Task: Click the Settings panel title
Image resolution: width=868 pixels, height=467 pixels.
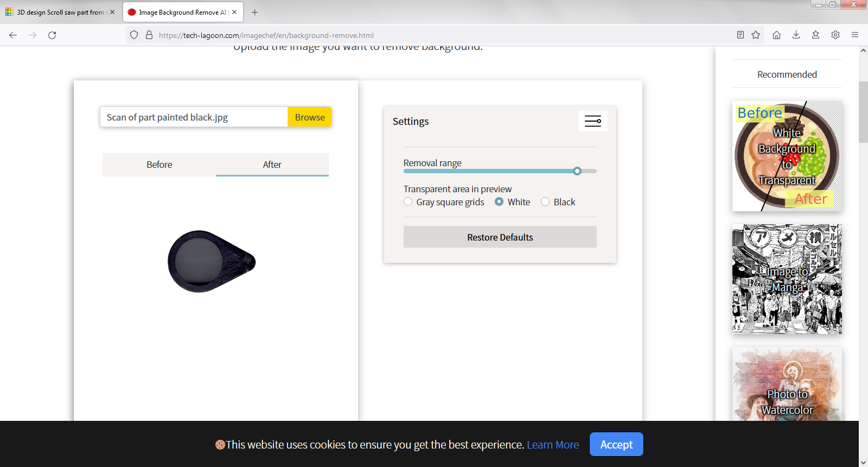Action: click(x=411, y=122)
